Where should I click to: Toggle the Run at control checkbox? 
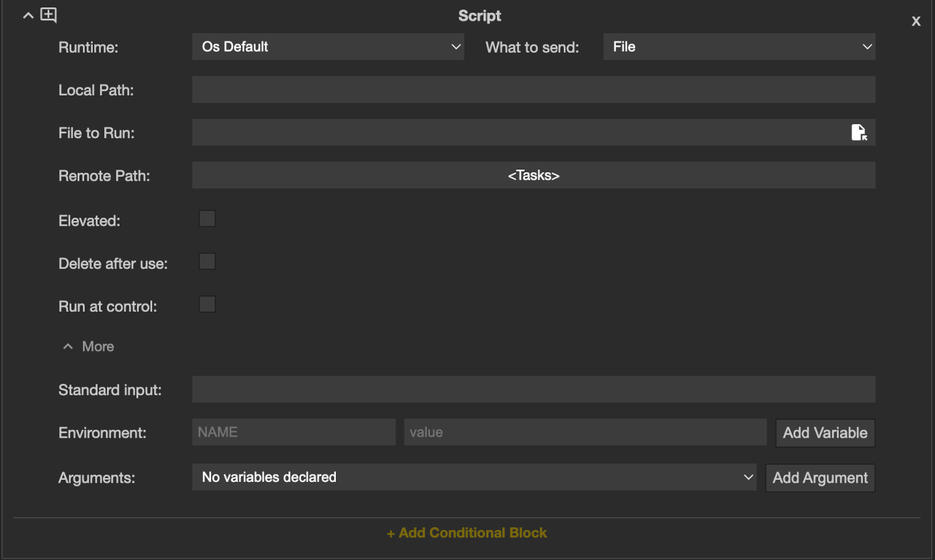click(x=208, y=304)
